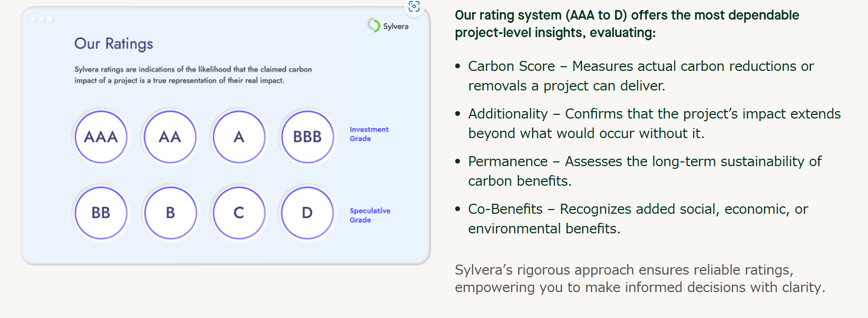Click the Permanence bullet text
Viewport: 868px width, 318px height.
(644, 171)
